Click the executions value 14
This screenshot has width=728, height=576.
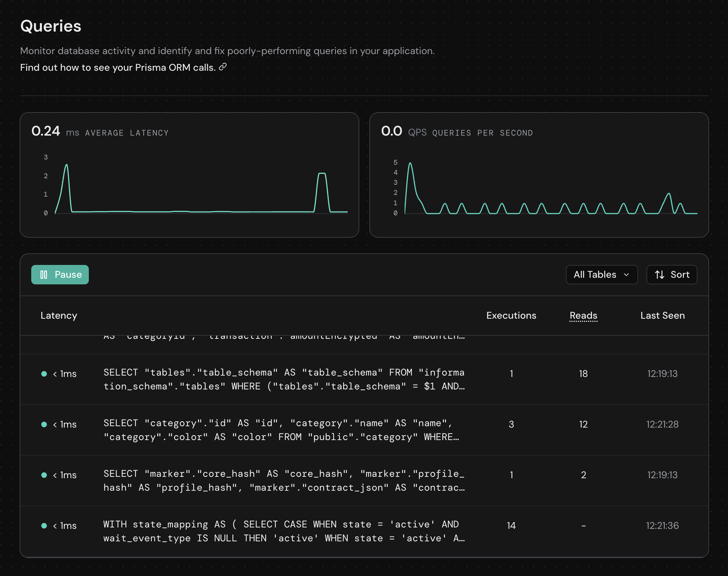pos(511,525)
